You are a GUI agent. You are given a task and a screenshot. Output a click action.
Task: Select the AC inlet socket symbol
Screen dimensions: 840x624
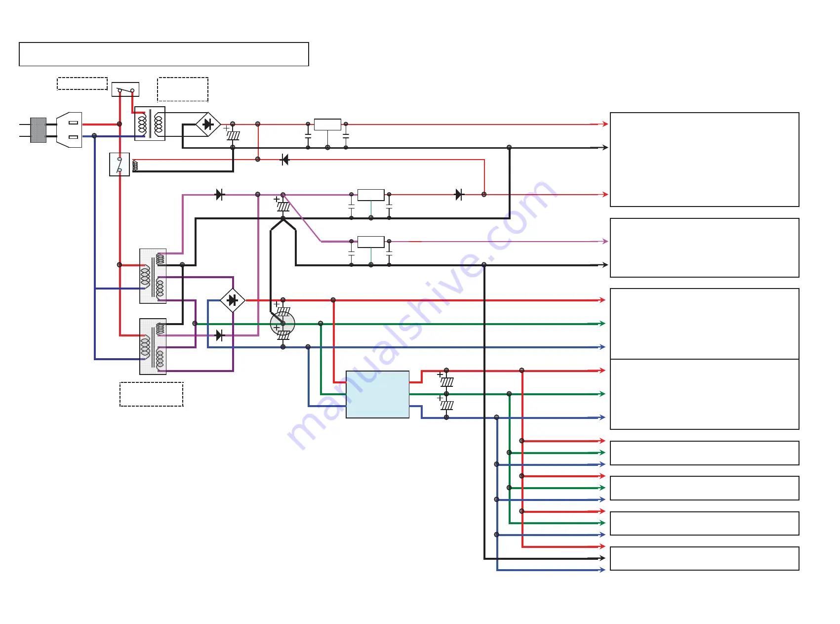69,130
